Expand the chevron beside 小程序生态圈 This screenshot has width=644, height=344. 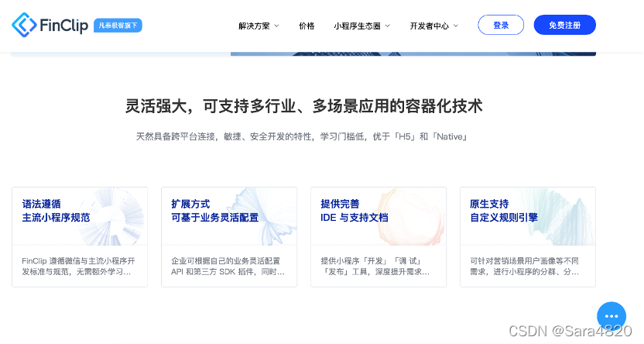pos(387,26)
